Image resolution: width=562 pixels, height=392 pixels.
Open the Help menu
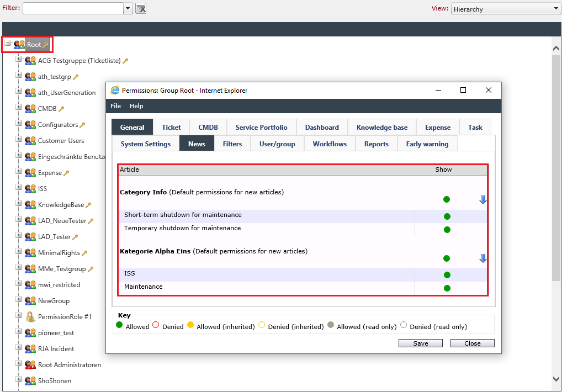(x=136, y=106)
